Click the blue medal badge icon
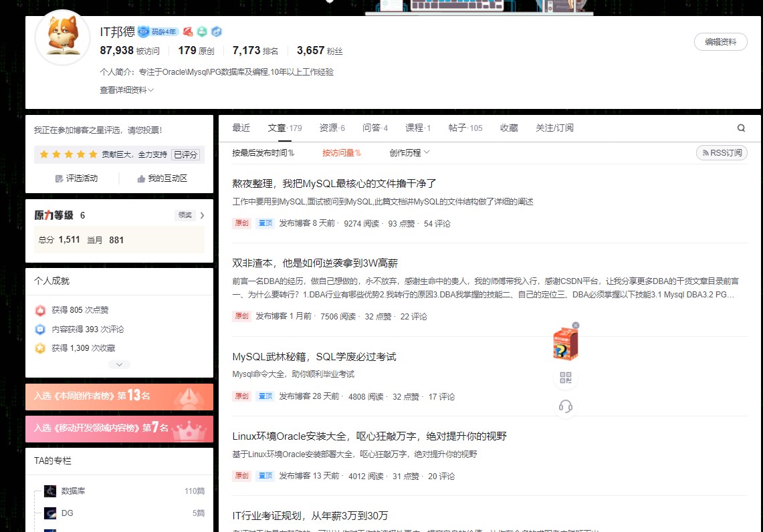 point(217,32)
